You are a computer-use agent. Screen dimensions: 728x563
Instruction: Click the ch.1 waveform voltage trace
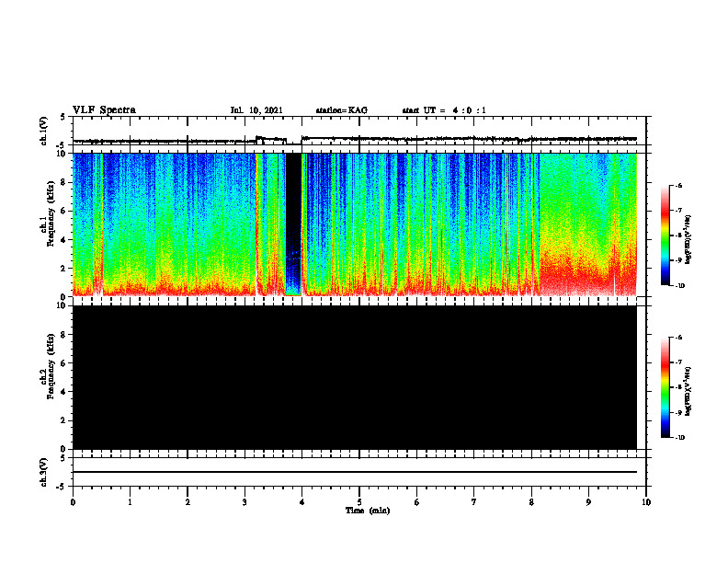click(x=355, y=139)
